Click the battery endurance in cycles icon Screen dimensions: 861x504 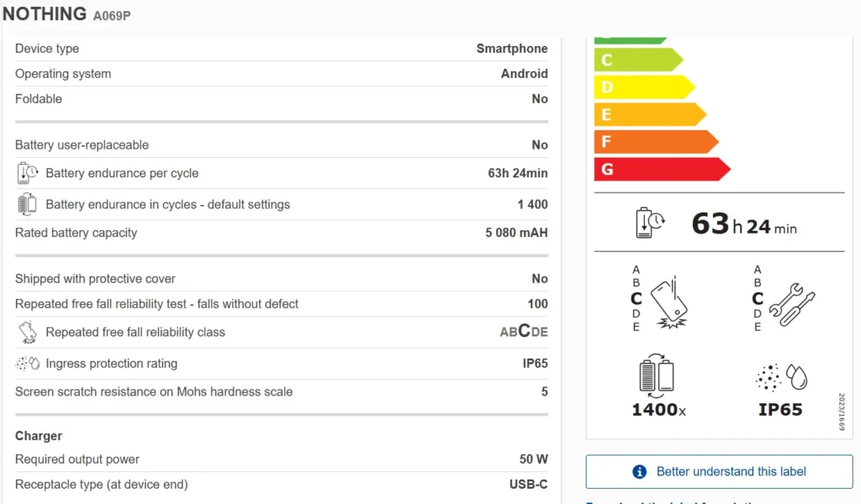[x=28, y=204]
